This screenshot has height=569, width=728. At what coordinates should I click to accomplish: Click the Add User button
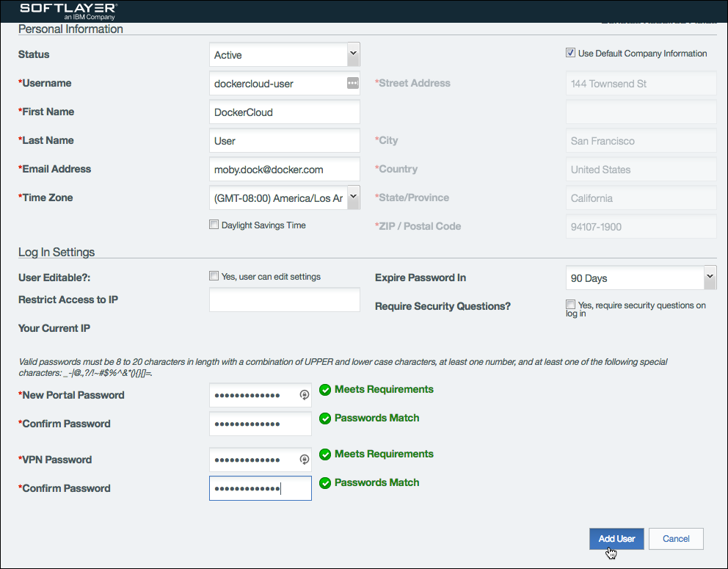[616, 538]
